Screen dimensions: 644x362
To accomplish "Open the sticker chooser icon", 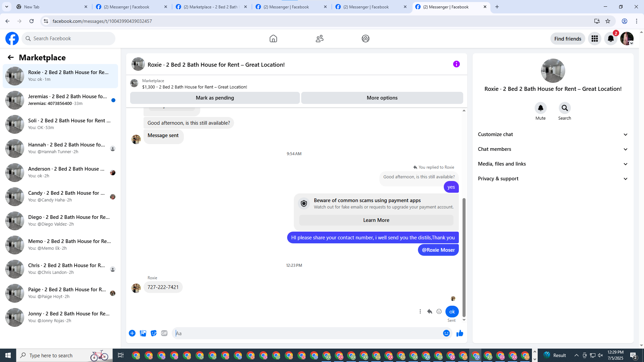I will click(154, 333).
